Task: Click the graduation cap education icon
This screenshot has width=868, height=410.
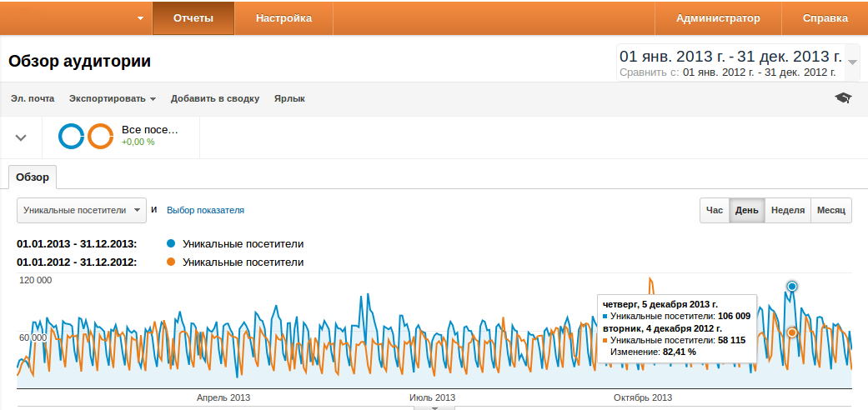Action: [x=843, y=98]
